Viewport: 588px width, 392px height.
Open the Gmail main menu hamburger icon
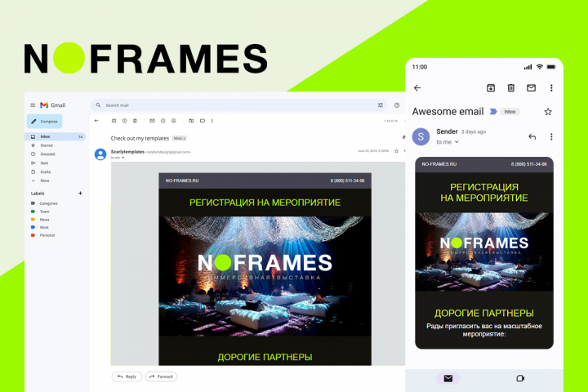coord(33,105)
